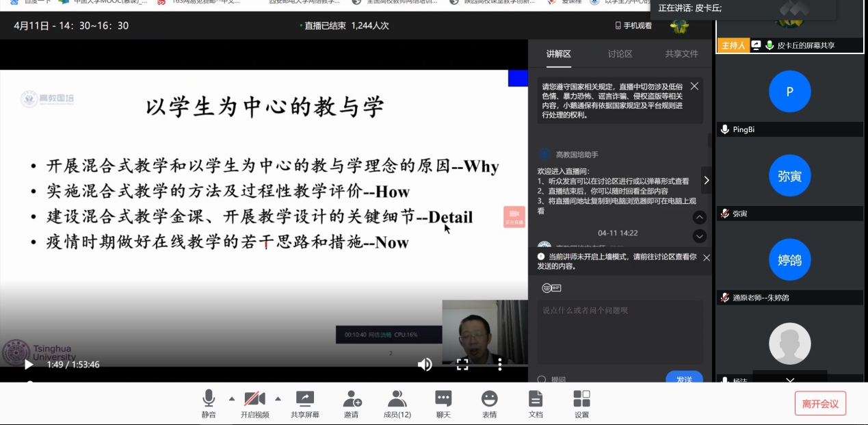The width and height of the screenshot is (868, 425).
Task: Click the 手机观看 mobile viewing link
Action: [633, 26]
